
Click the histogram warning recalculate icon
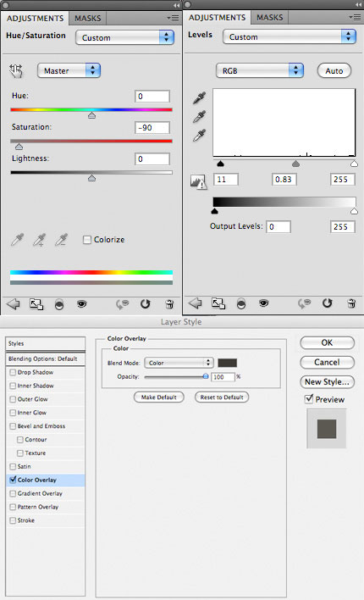pyautogui.click(x=198, y=181)
